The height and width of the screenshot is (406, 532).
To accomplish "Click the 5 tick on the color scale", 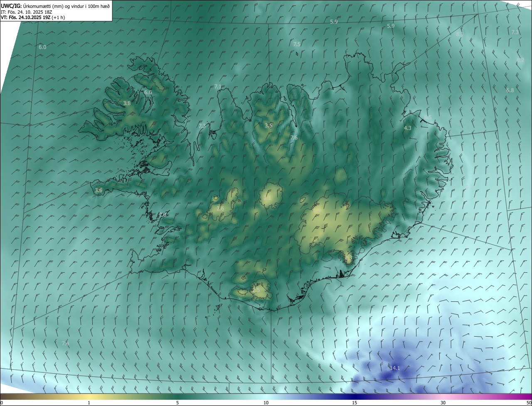I will (x=177, y=403).
